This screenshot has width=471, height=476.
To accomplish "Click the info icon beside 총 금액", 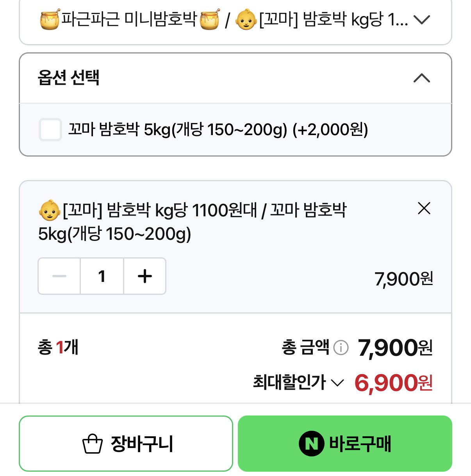I will click(341, 347).
